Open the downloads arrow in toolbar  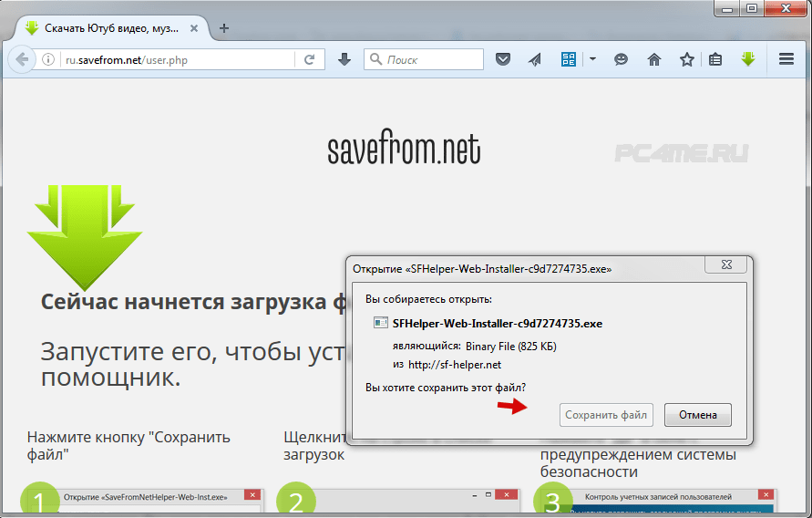[x=344, y=59]
